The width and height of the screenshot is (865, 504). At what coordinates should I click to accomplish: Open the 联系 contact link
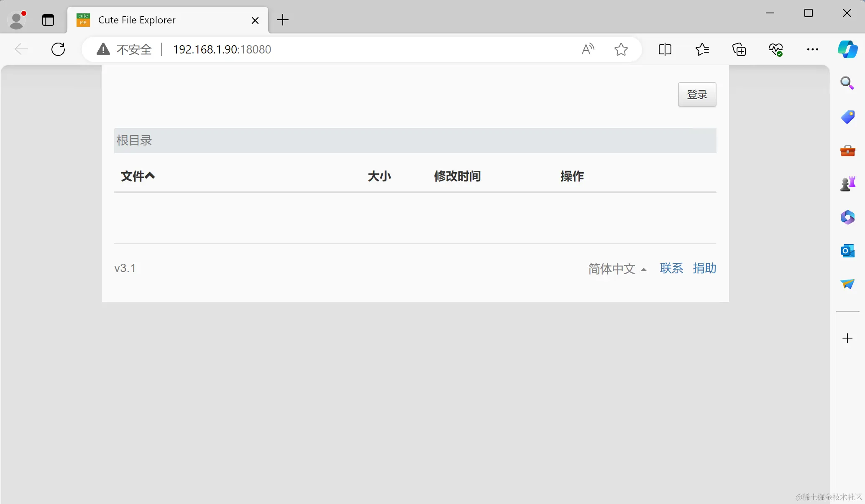671,268
